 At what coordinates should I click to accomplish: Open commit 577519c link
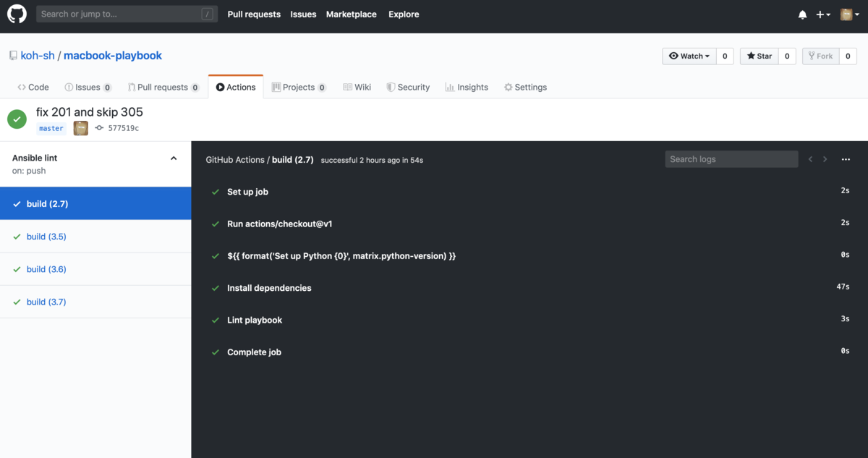pos(124,128)
